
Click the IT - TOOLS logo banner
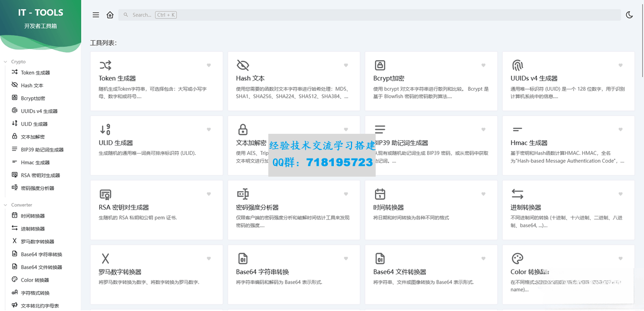tap(40, 19)
